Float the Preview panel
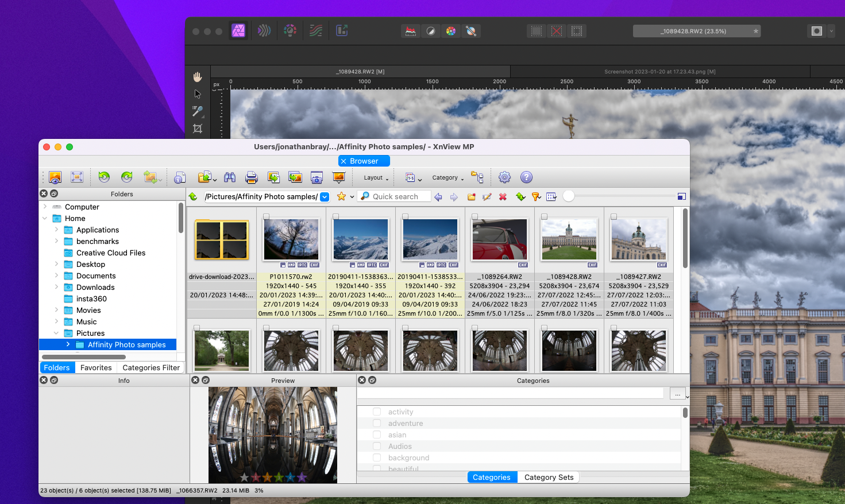The width and height of the screenshot is (845, 504). coord(206,381)
